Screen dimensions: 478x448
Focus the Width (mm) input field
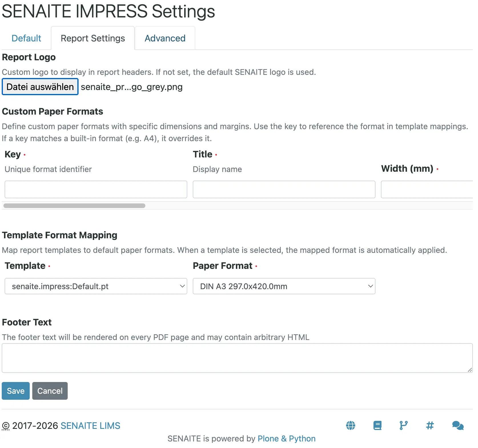pyautogui.click(x=427, y=189)
